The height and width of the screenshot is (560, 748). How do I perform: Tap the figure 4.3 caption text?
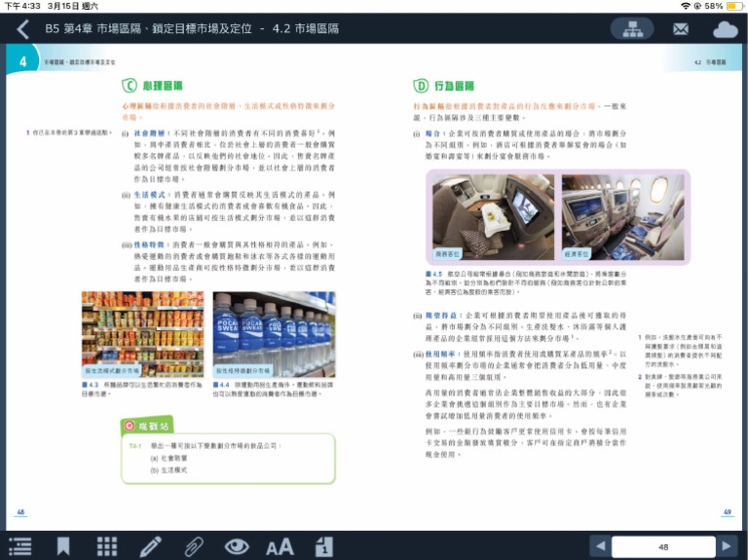tap(142, 390)
